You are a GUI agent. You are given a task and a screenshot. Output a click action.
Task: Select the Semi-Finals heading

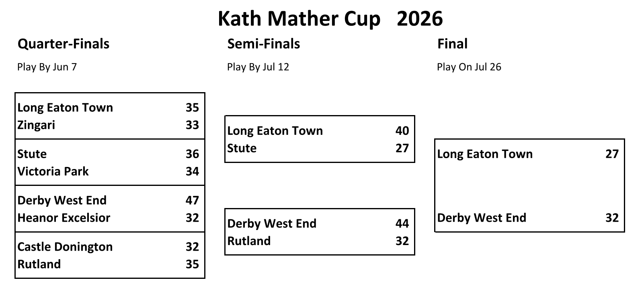click(264, 43)
